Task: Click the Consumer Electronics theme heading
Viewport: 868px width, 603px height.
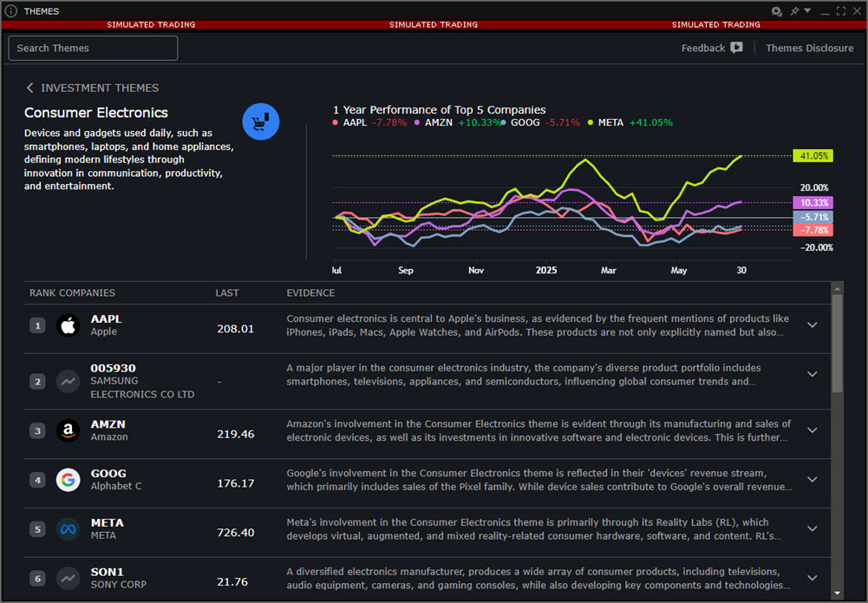Action: pos(95,113)
